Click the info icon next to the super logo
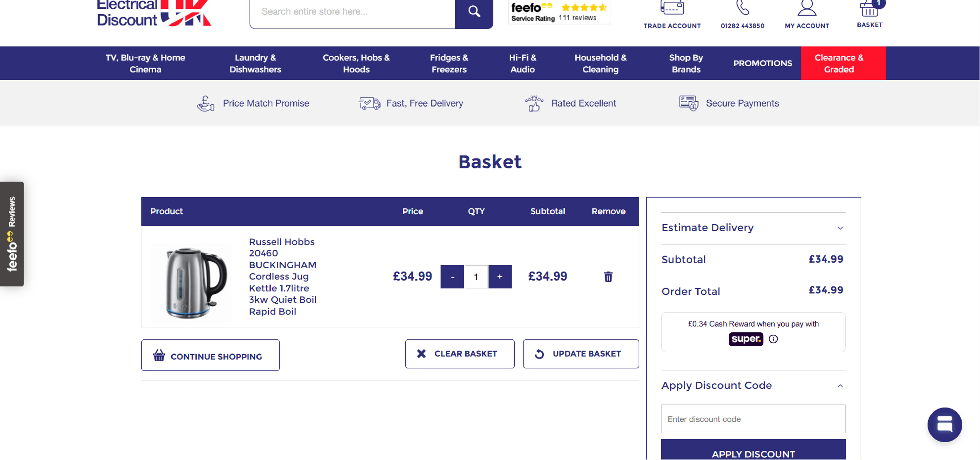 point(774,339)
